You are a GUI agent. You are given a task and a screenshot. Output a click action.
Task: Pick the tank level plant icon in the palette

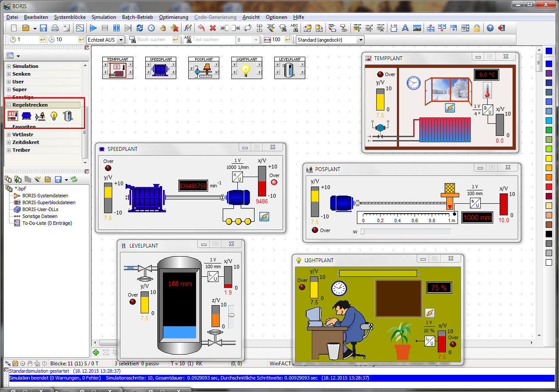[x=68, y=116]
